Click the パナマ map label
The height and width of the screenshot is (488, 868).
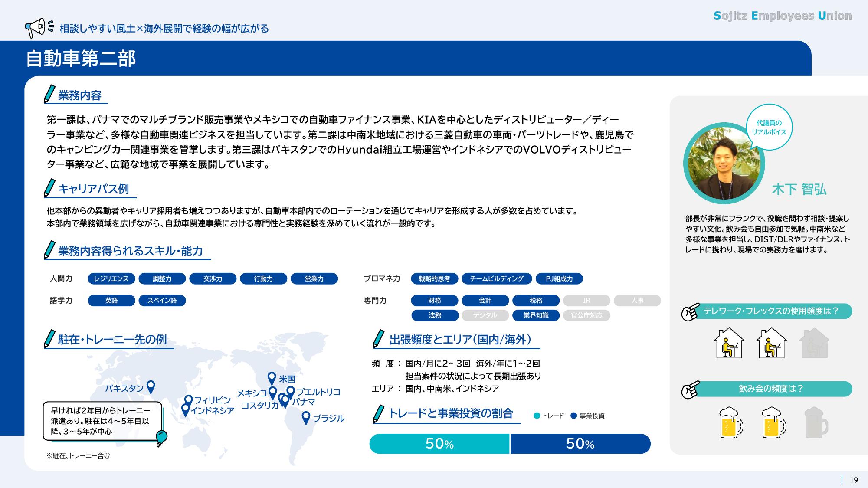(x=303, y=402)
